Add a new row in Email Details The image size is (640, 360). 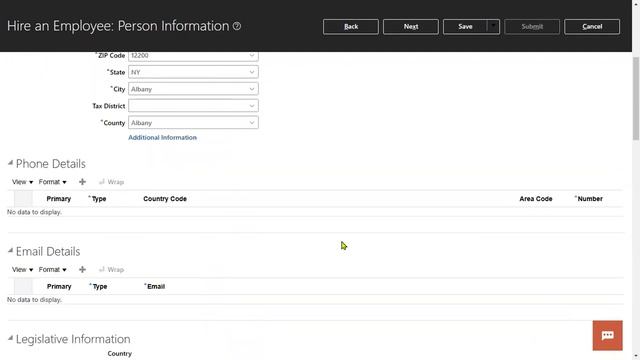[x=82, y=270]
